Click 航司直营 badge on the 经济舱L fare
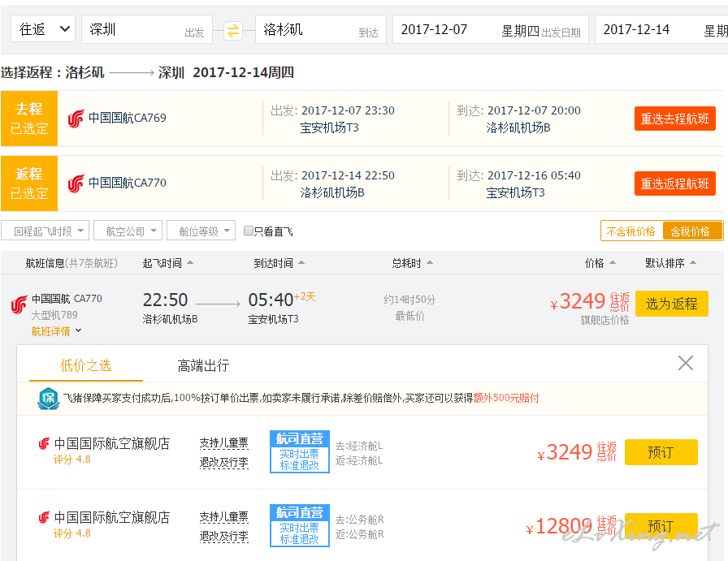Viewport: 728px width, 561px height. pyautogui.click(x=300, y=451)
